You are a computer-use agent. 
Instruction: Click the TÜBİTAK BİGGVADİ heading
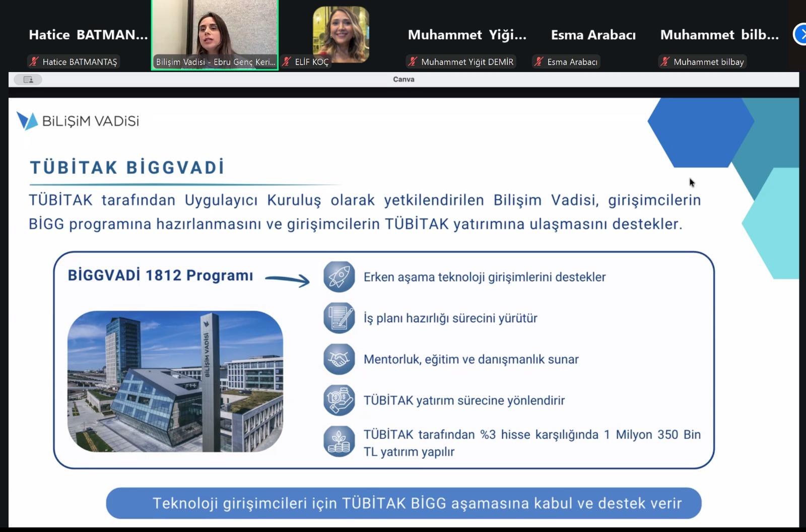point(127,167)
